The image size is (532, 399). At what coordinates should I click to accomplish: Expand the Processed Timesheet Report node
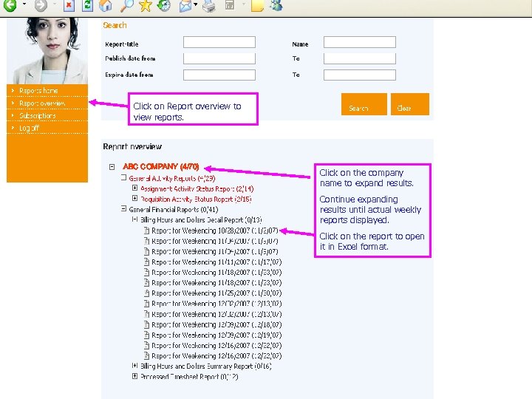[134, 376]
